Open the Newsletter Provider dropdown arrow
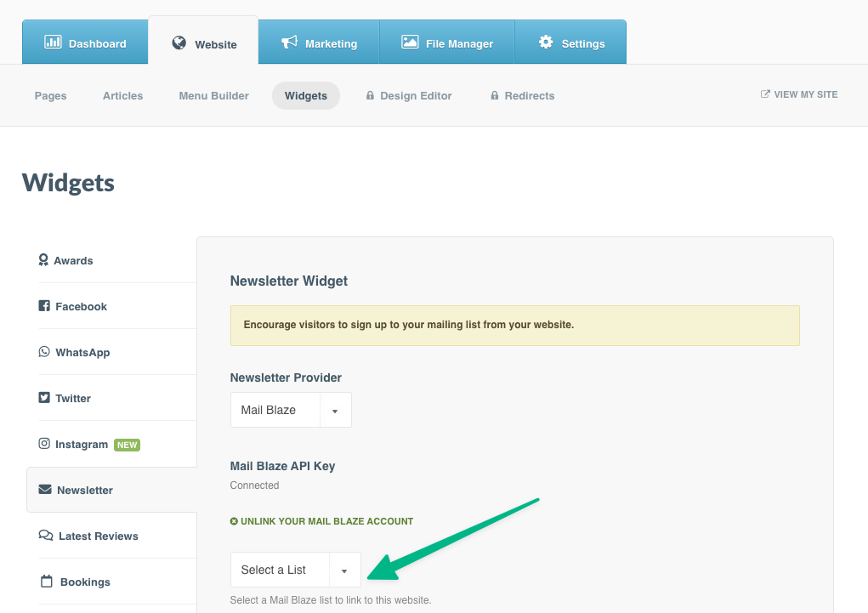 (335, 411)
